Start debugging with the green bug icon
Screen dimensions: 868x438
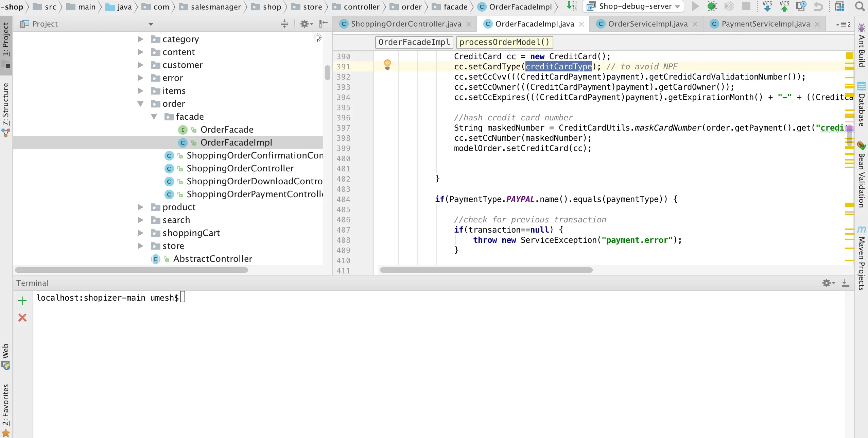pos(712,6)
